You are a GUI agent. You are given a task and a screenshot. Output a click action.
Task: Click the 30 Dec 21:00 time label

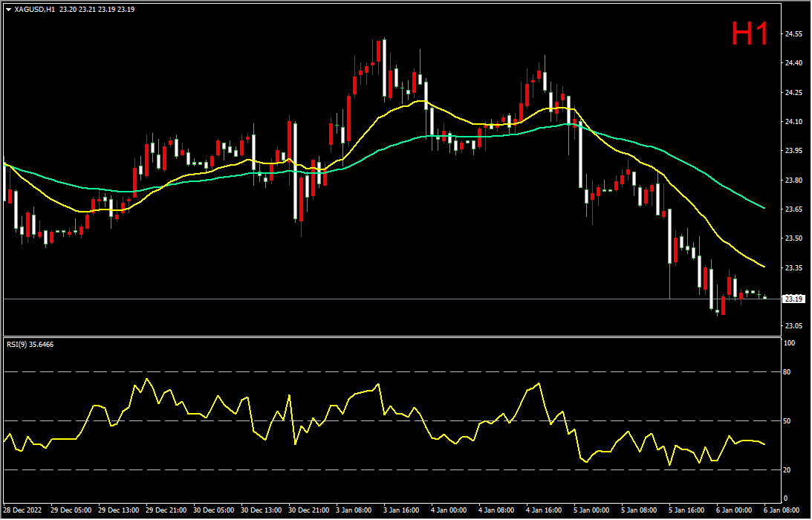[x=308, y=510]
